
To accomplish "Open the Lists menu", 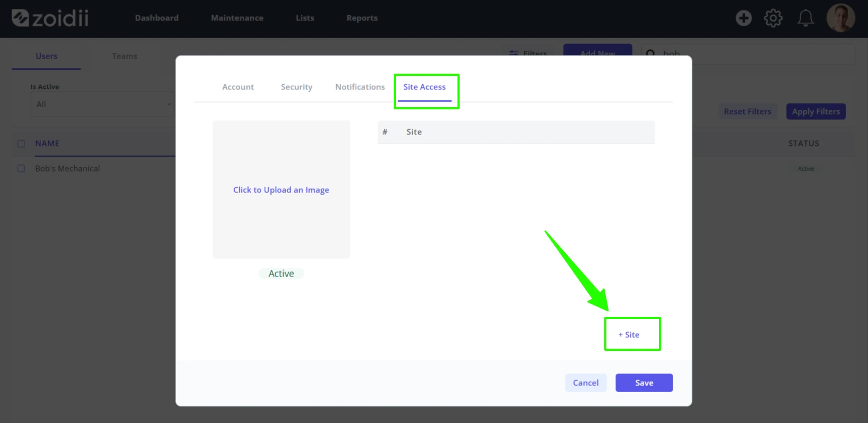I will tap(305, 18).
